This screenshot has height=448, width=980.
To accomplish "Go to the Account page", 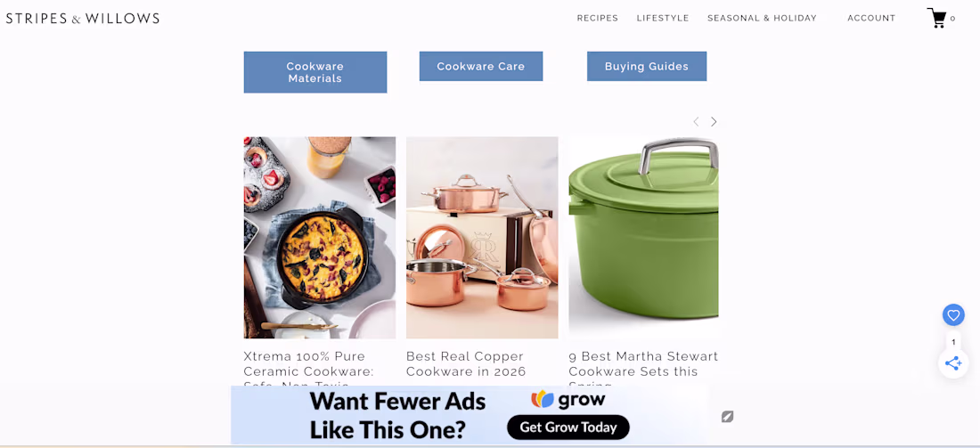I will coord(871,18).
